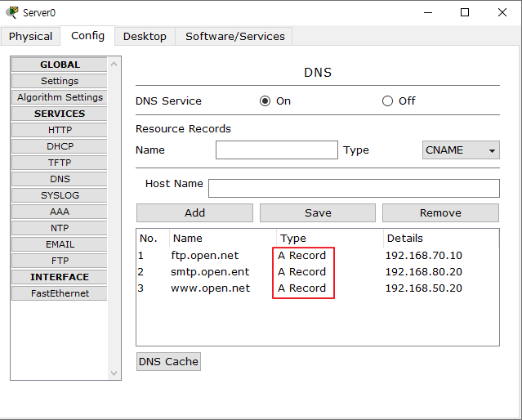Screen dimensions: 522x420
Task: Open the HTTP service settings
Action: [60, 130]
